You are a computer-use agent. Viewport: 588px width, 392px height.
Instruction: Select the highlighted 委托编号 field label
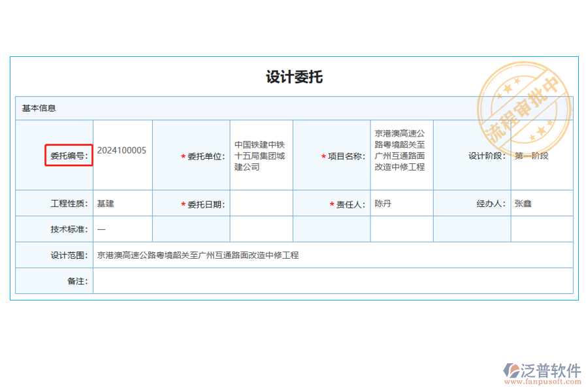coord(68,155)
